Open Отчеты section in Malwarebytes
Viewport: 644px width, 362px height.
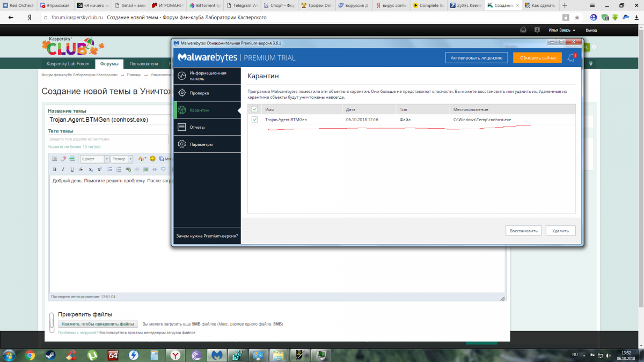(x=207, y=127)
